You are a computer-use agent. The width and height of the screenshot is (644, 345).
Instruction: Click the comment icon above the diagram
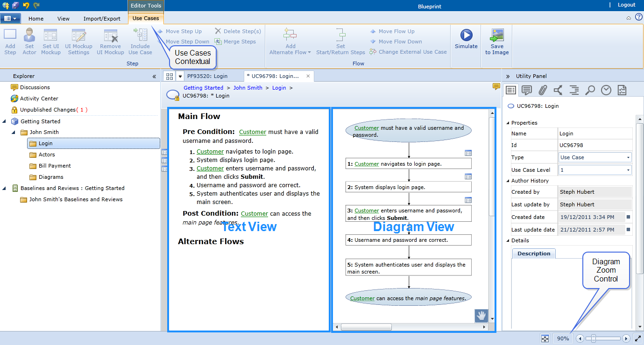[496, 87]
